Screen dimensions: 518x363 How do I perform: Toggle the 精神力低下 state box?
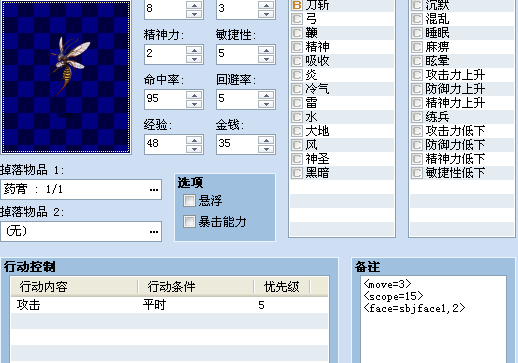point(417,159)
